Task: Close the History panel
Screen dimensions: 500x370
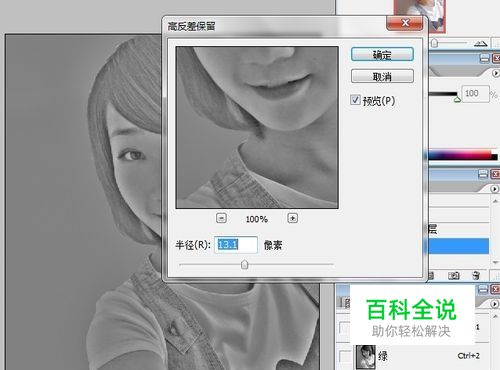Action: click(x=495, y=174)
